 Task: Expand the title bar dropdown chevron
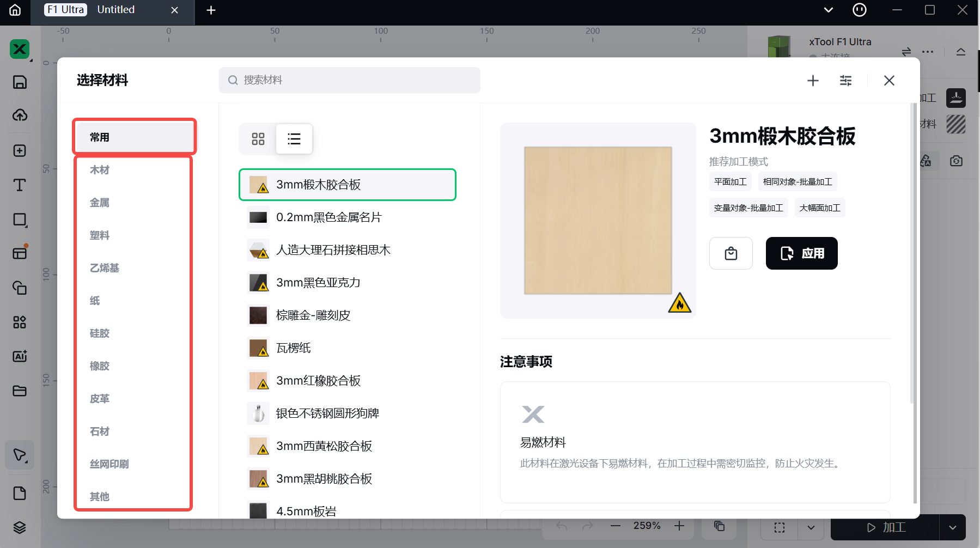[828, 10]
